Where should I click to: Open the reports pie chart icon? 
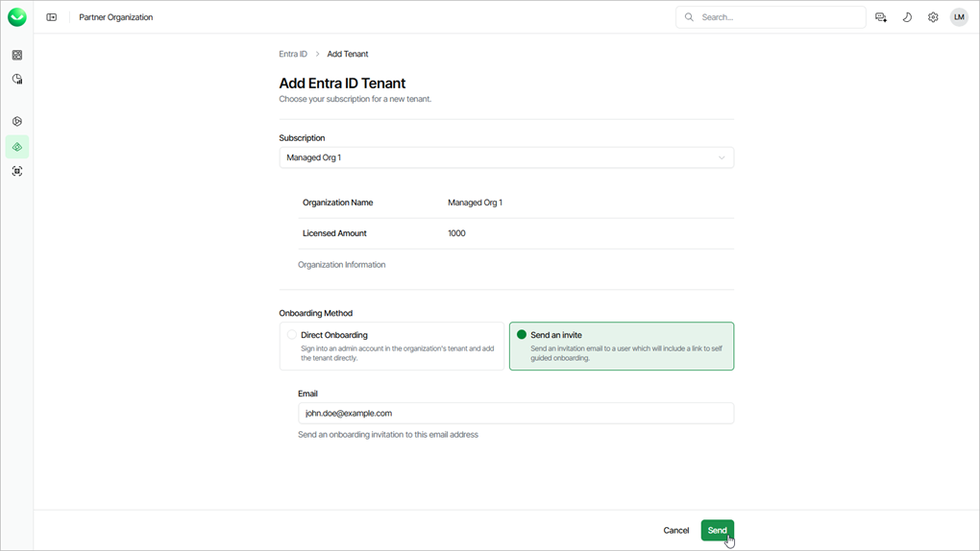(x=17, y=80)
